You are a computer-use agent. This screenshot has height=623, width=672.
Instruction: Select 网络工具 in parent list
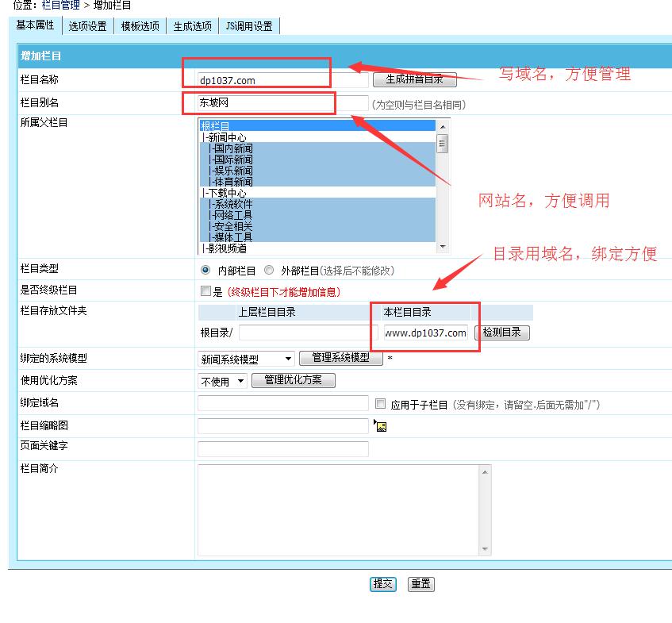(x=317, y=215)
